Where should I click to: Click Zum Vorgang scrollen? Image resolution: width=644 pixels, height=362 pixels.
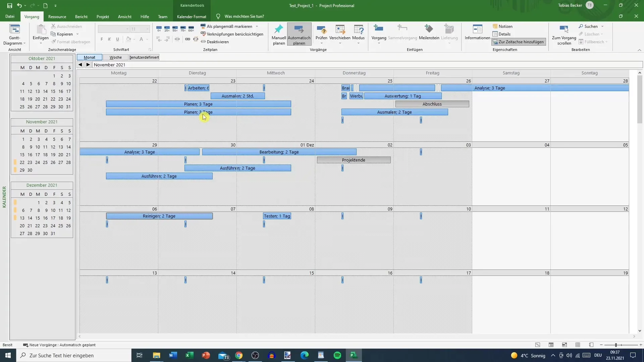coord(564,35)
